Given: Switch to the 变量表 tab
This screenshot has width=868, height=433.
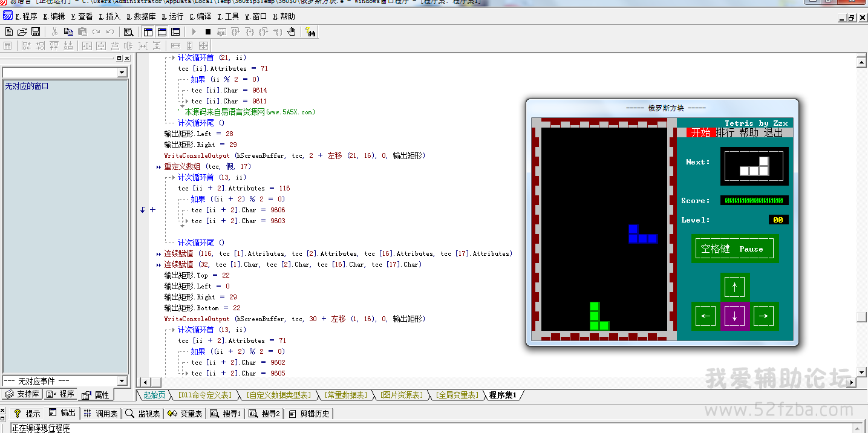Looking at the screenshot, I should tap(185, 414).
